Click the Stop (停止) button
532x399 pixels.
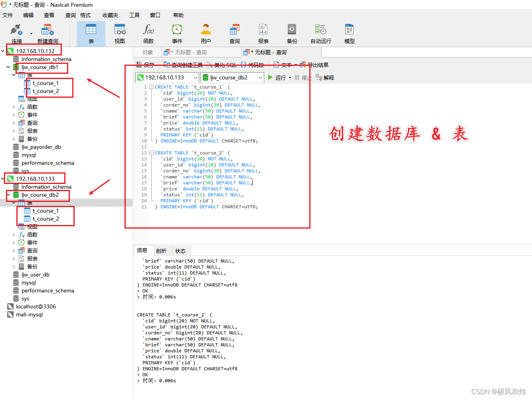(x=303, y=78)
